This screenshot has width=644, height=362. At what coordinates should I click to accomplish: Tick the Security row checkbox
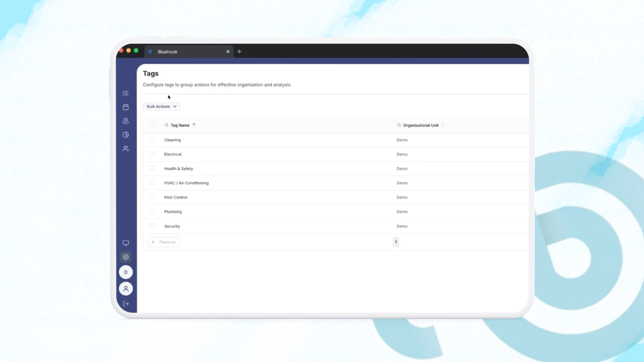tap(152, 226)
